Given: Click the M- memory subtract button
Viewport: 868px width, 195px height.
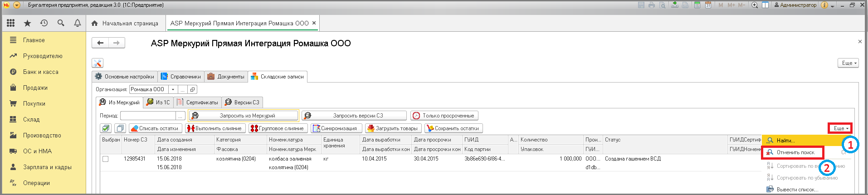Looking at the screenshot, I should tap(741, 5).
